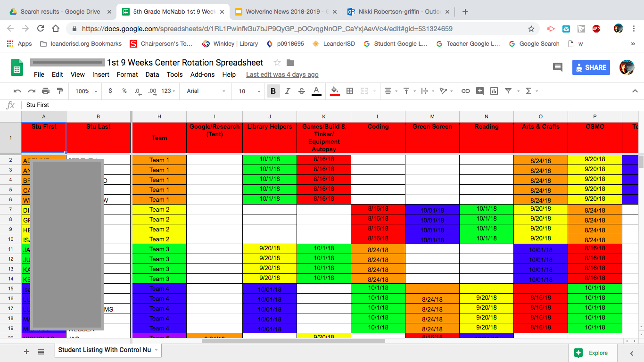Open the Data menu

coord(152,74)
